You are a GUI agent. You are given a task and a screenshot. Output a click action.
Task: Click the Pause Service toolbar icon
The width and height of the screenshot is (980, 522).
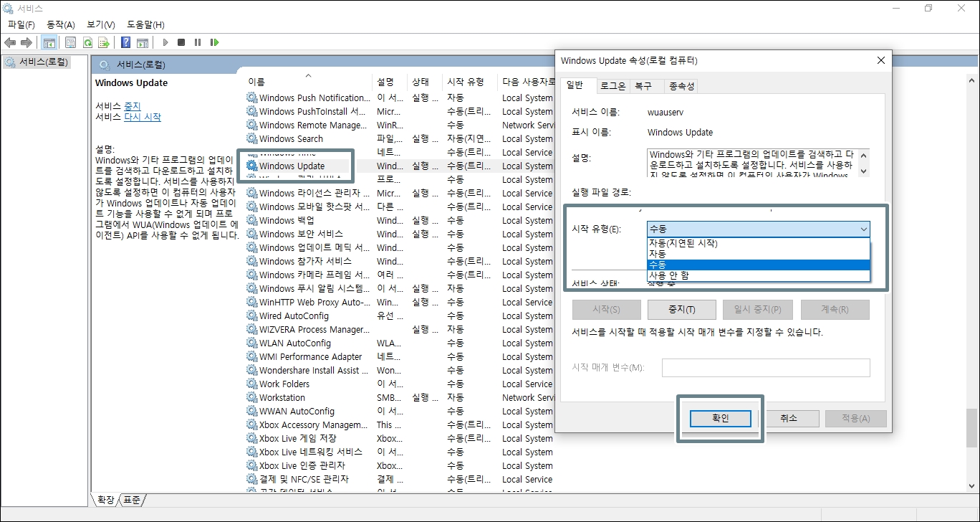[198, 42]
